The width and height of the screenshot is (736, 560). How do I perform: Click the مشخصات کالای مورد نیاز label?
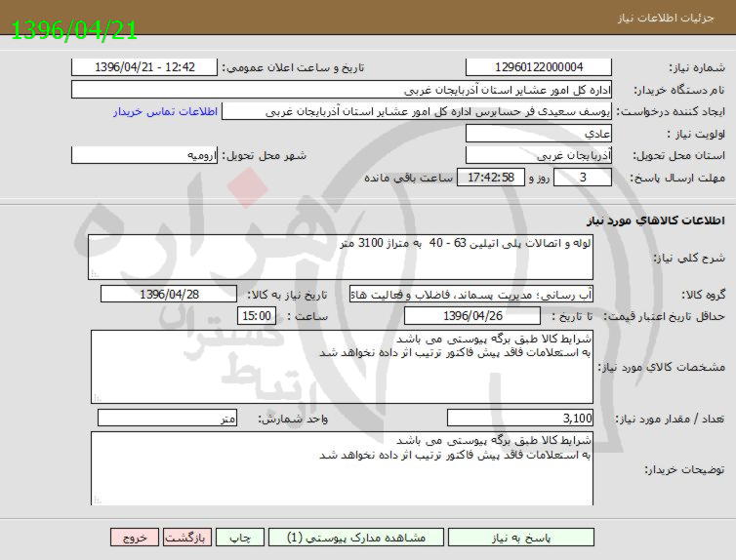(x=662, y=367)
